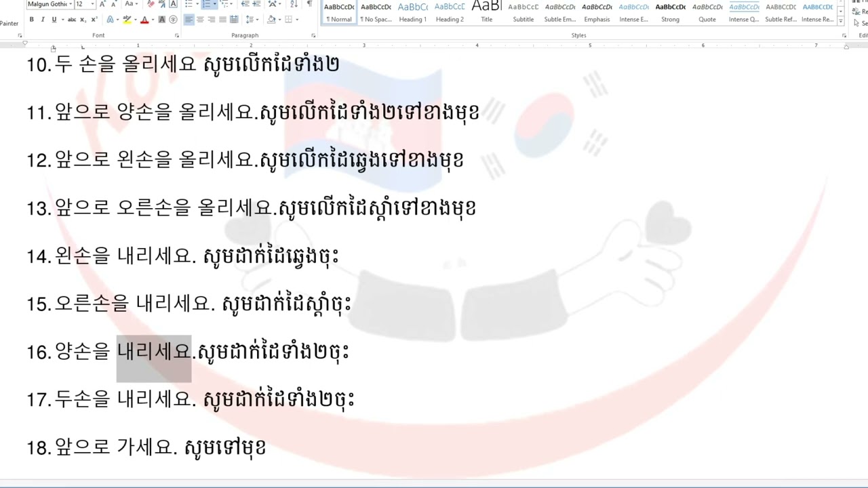Open font color dropdown arrow
868x488 pixels.
point(153,20)
